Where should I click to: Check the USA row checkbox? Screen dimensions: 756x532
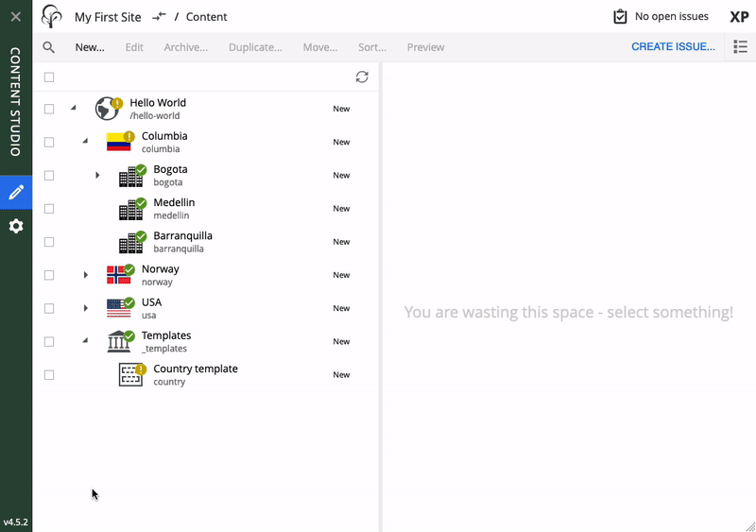49,309
